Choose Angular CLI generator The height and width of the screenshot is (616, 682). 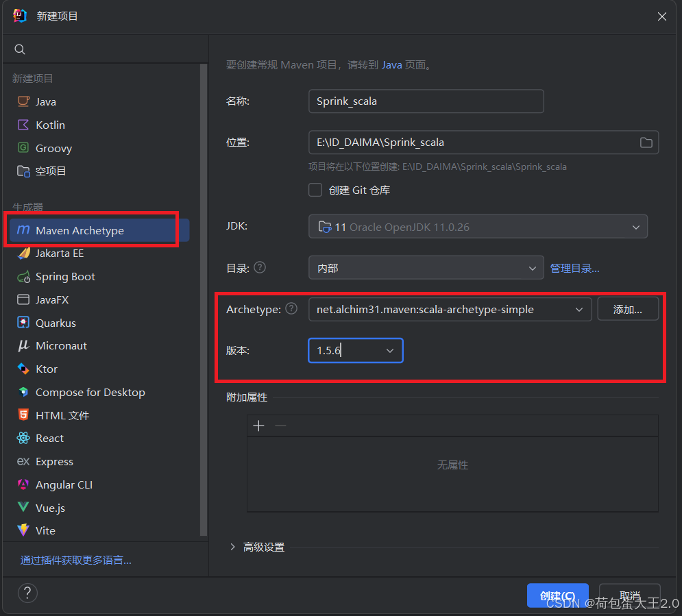point(64,484)
